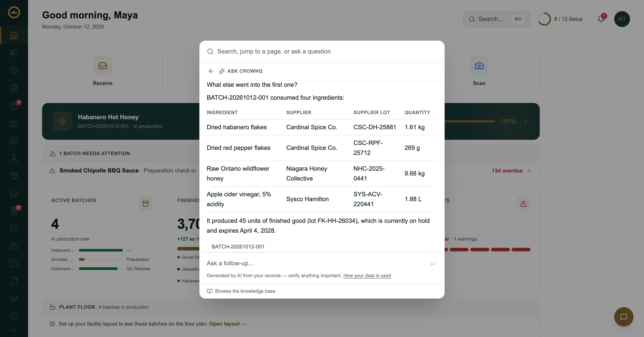Click the CSC-DH-25881 supplier lot cell
Viewport: 644px width, 337px height.
[375, 127]
